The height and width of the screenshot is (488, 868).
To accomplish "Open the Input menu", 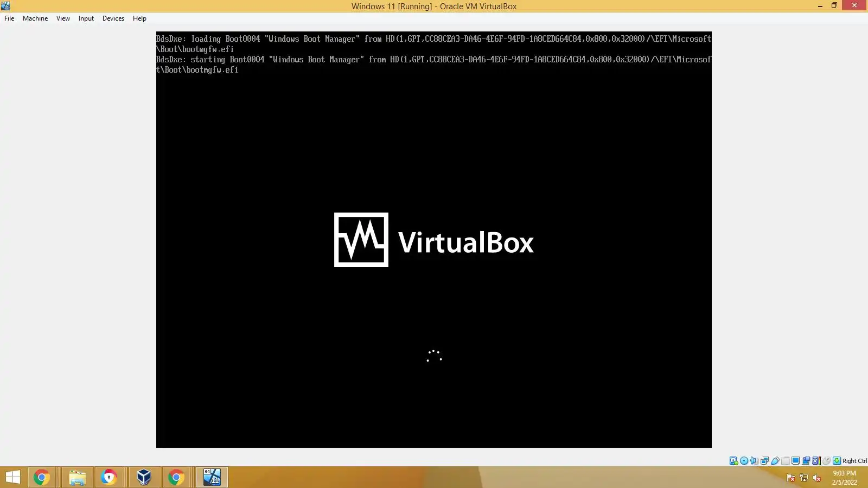I will [x=86, y=18].
